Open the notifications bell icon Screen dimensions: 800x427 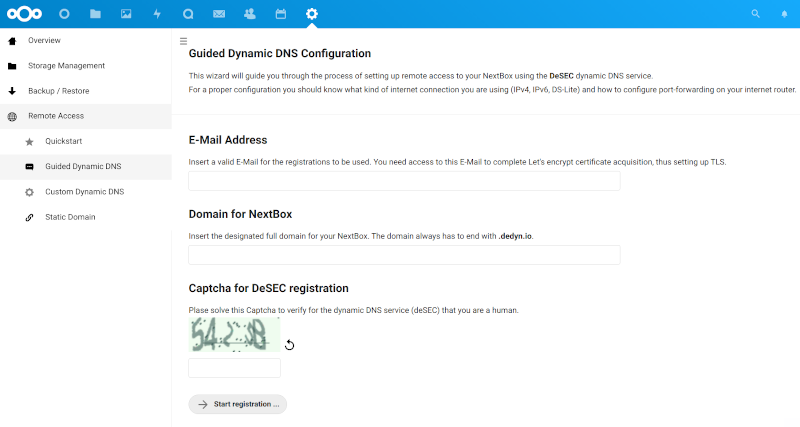coord(784,14)
